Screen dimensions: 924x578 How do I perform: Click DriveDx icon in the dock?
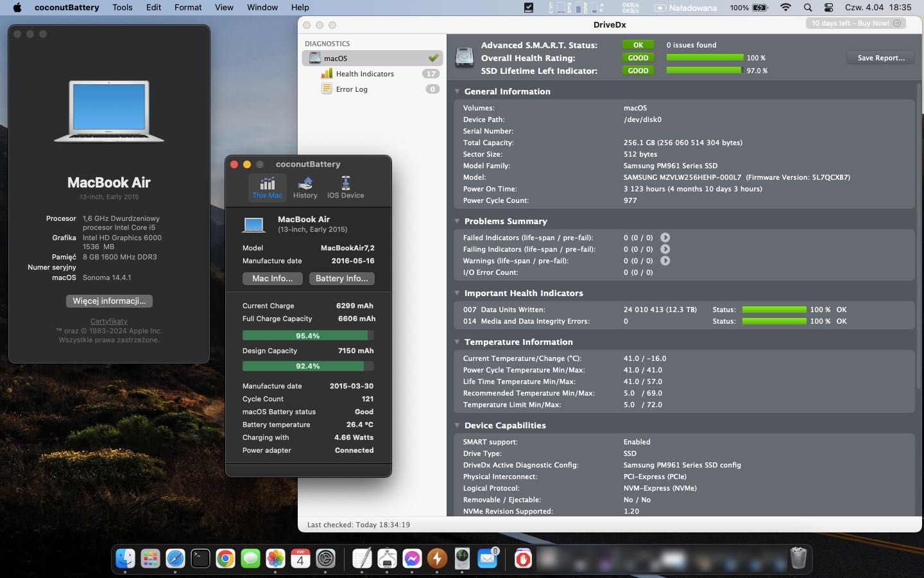click(x=462, y=559)
